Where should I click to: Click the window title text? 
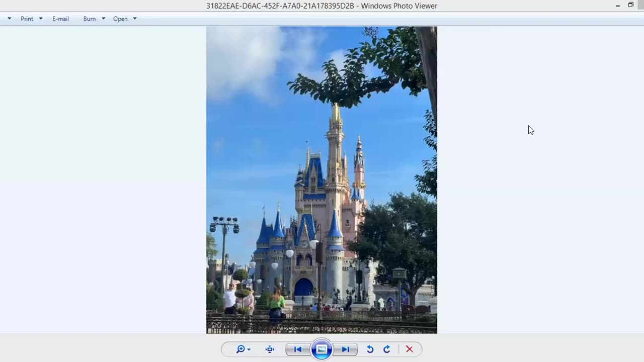[321, 6]
